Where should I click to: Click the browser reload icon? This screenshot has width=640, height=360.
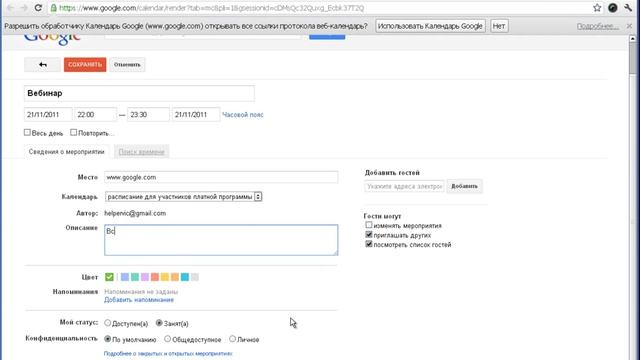tap(38, 8)
